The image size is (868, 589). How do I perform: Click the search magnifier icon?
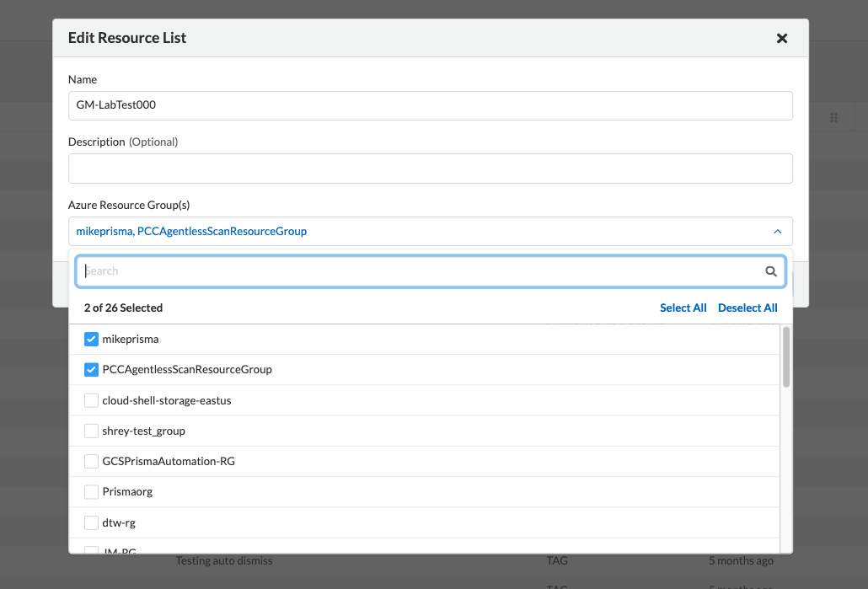[x=770, y=271]
